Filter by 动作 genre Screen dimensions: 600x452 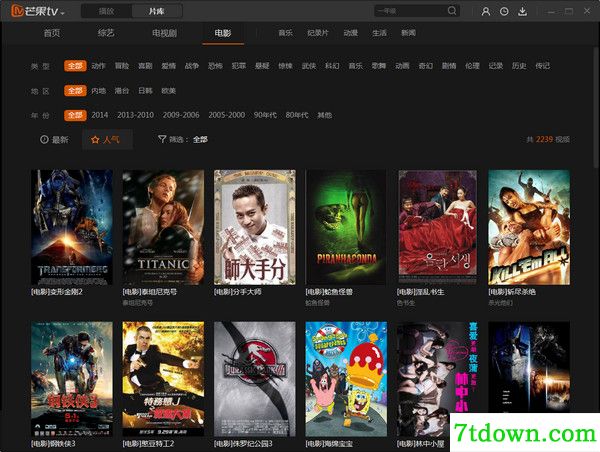(98, 66)
